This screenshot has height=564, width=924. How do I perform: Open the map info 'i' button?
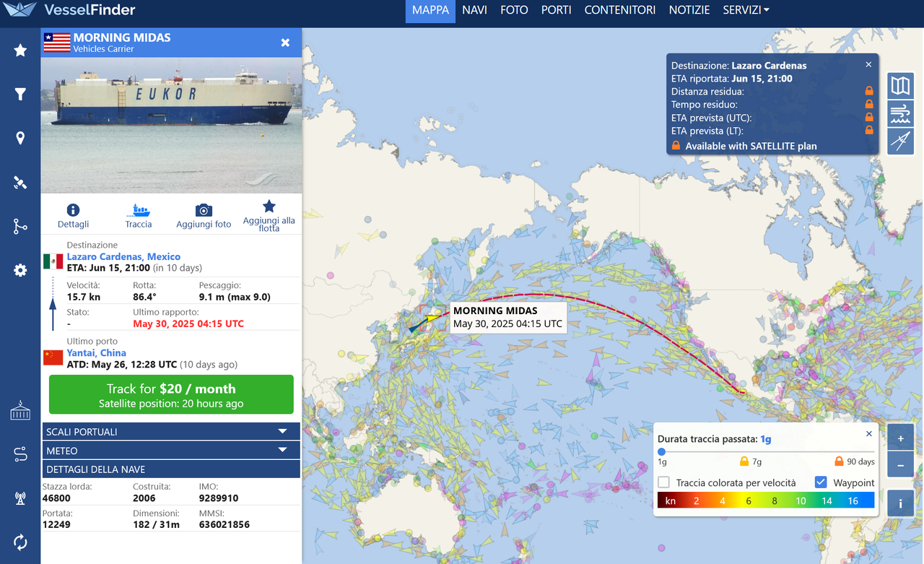pyautogui.click(x=900, y=503)
